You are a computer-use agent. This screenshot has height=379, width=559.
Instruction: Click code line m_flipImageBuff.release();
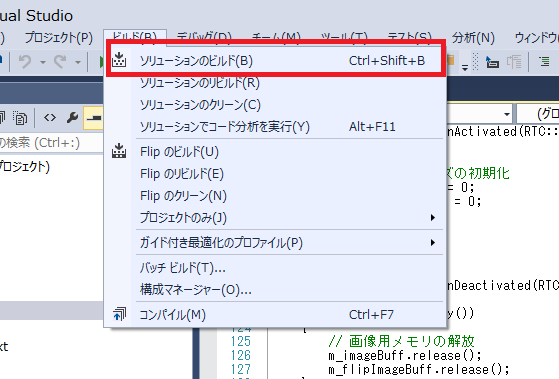(x=419, y=369)
